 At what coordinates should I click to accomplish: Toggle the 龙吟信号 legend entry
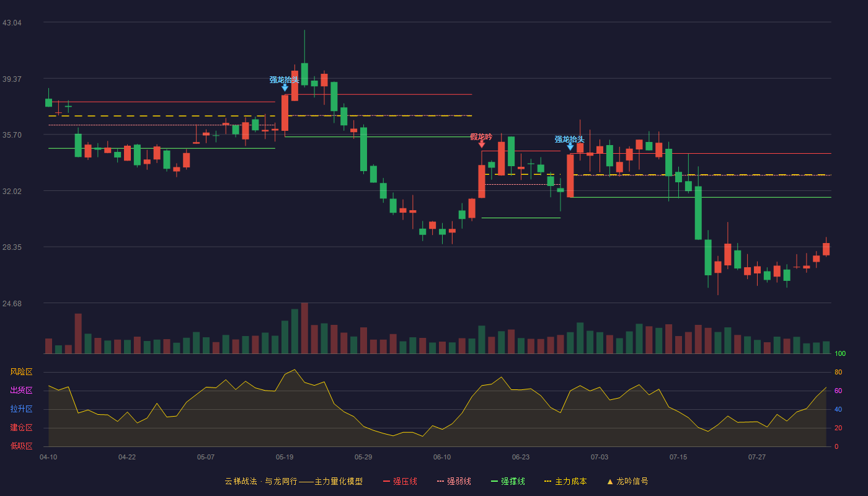point(627,481)
